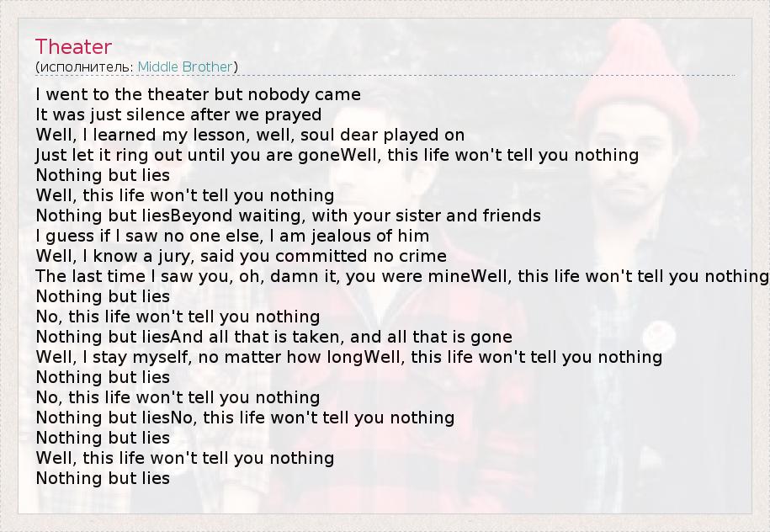Viewport: 770px width, 532px height.
Task: Click the first "Nothing but lies" line
Action: 103,175
